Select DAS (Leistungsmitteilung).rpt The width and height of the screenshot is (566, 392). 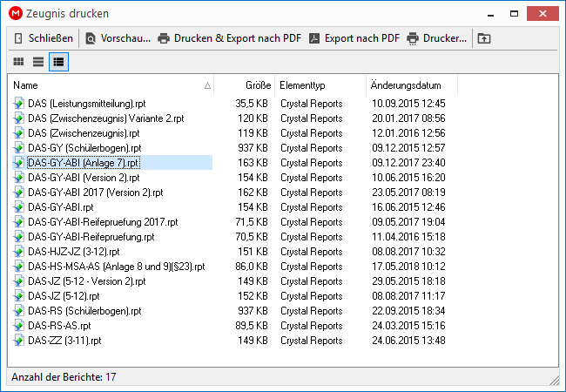pos(86,104)
